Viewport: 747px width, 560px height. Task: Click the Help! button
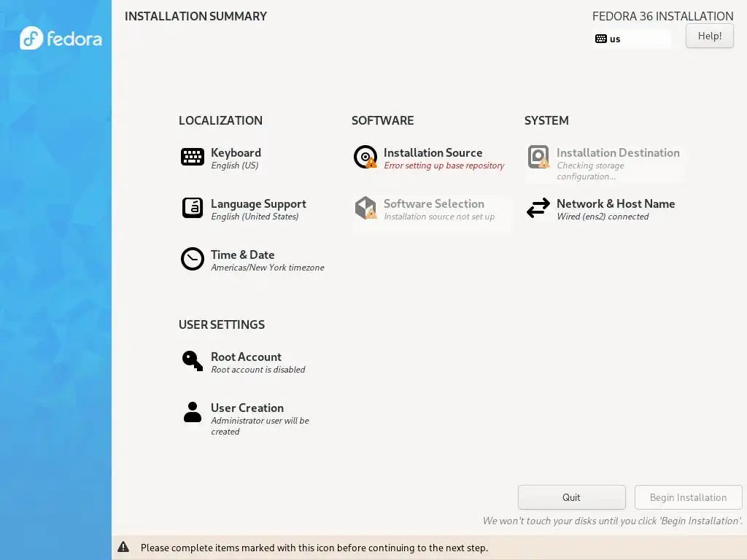click(x=709, y=36)
